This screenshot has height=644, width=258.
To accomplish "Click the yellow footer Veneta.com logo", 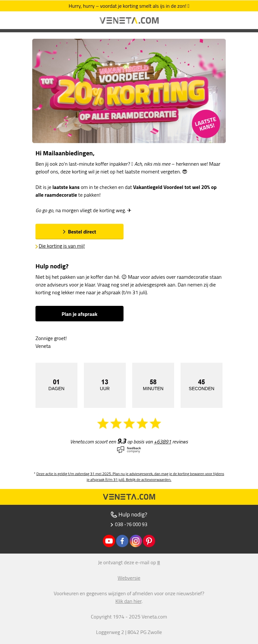I will (x=129, y=497).
